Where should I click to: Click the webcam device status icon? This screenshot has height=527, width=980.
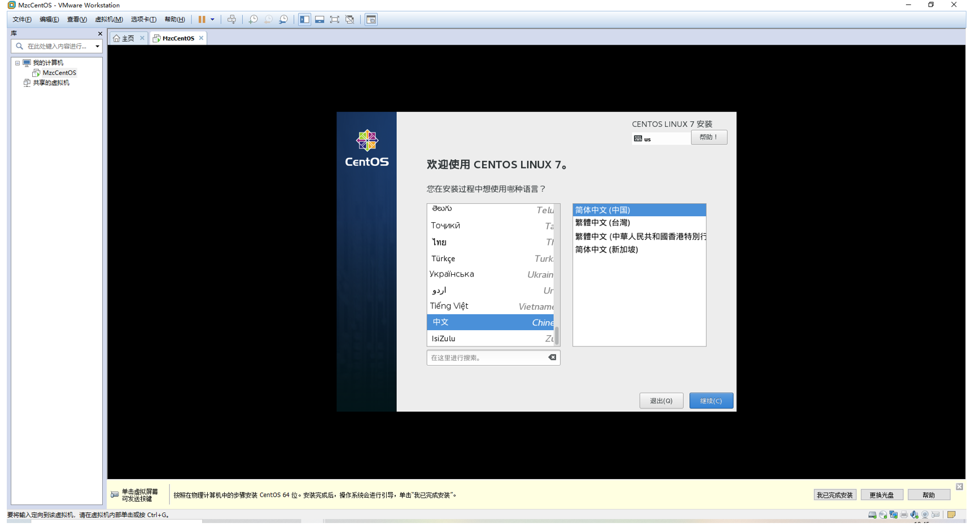(x=925, y=515)
